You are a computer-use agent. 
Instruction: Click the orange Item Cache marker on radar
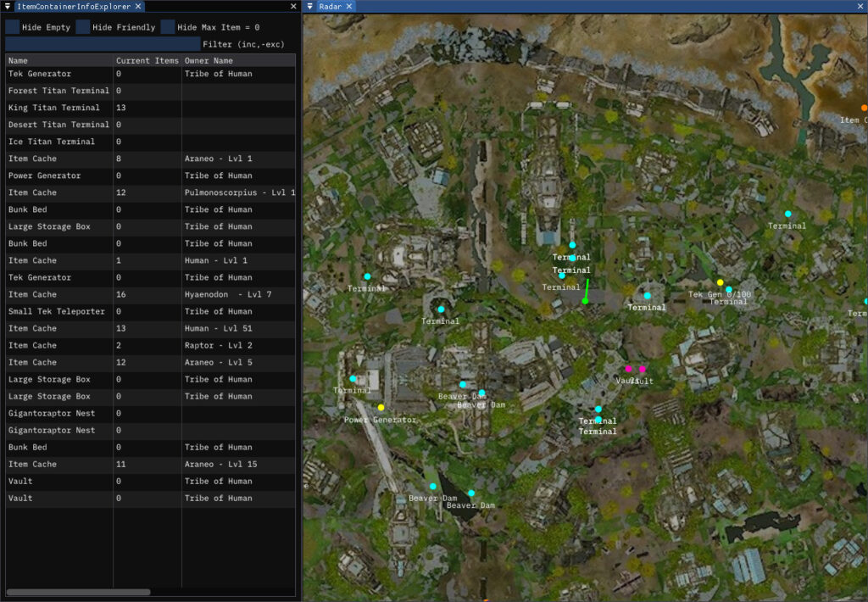864,108
